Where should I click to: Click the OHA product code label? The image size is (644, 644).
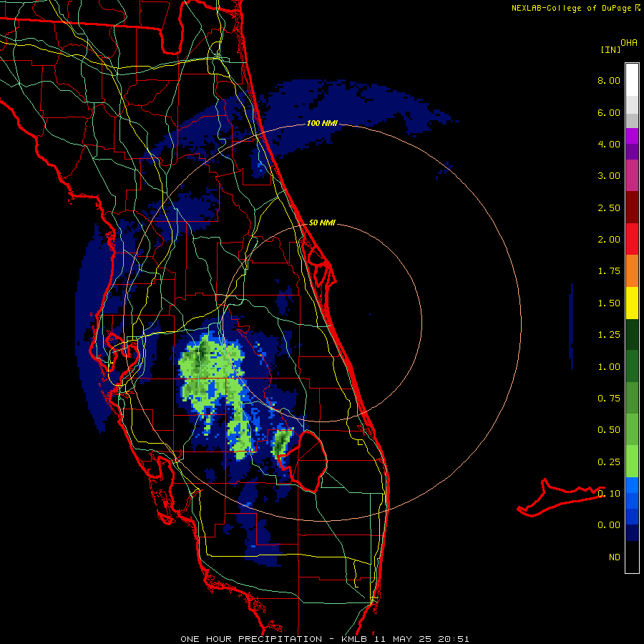[629, 43]
